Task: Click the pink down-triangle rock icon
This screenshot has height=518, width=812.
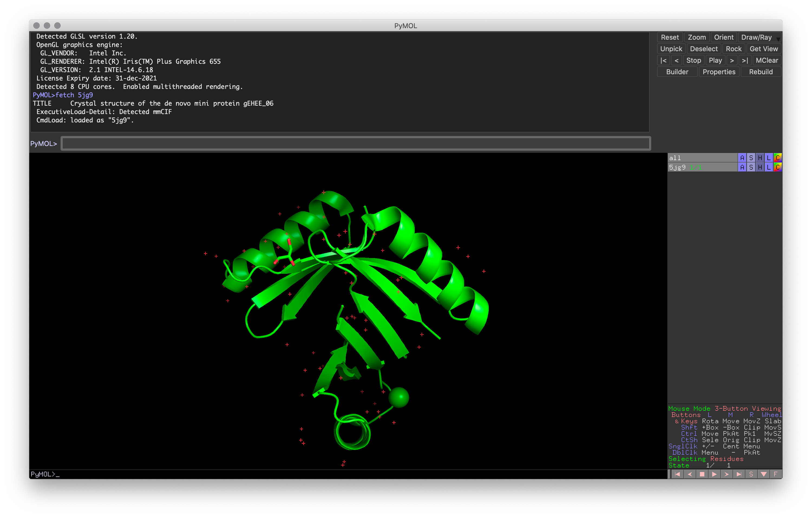Action: click(764, 474)
